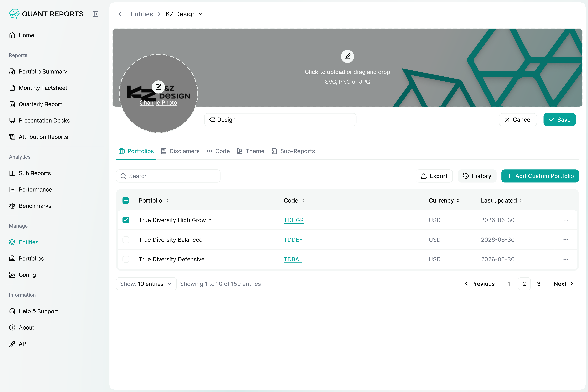Open row options for True Diversity Defensive
The width and height of the screenshot is (588, 392).
566,259
